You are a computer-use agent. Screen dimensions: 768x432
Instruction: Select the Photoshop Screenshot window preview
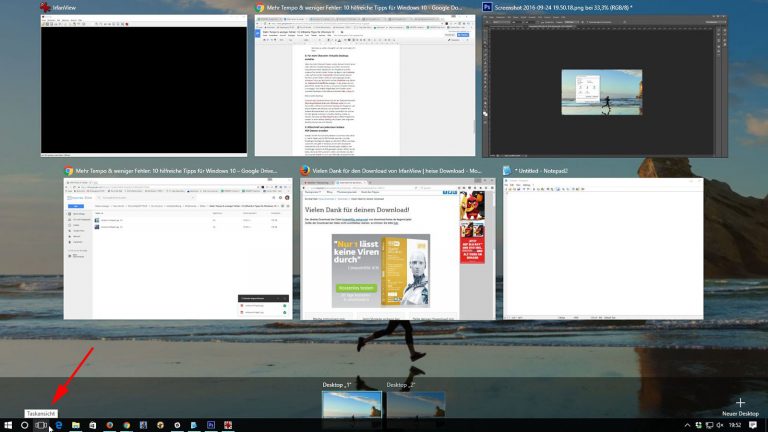click(x=604, y=86)
